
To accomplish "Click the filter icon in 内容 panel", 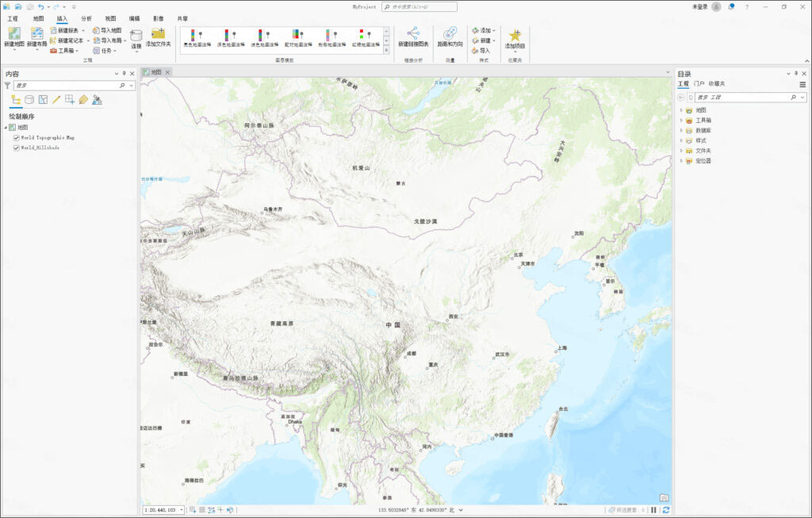I will pyautogui.click(x=7, y=85).
